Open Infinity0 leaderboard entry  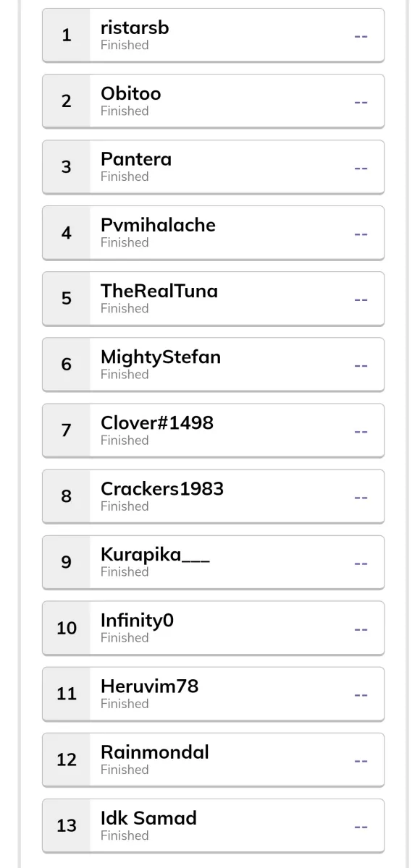pyautogui.click(x=213, y=628)
